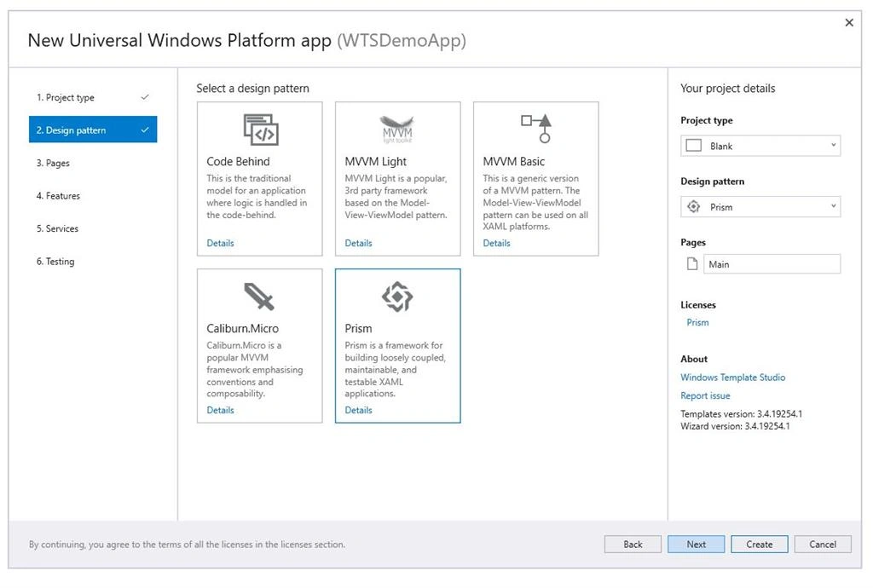Select the Prism card title
The height and width of the screenshot is (588, 873).
[359, 328]
